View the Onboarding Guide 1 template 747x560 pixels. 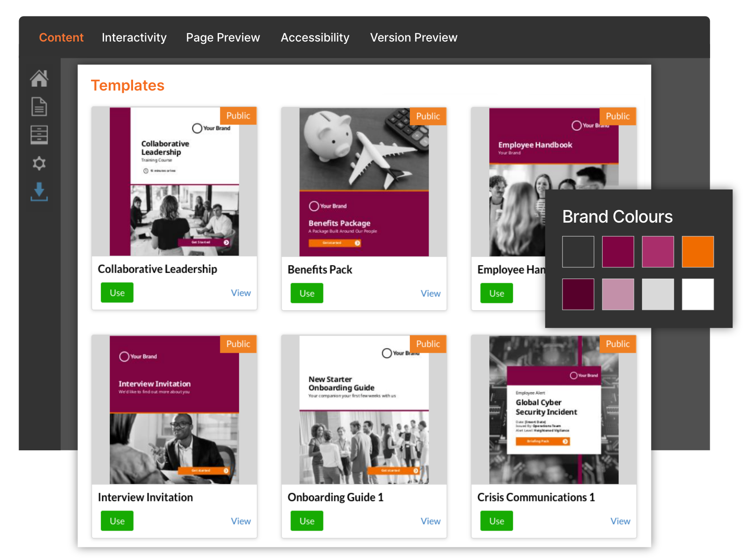pyautogui.click(x=430, y=521)
